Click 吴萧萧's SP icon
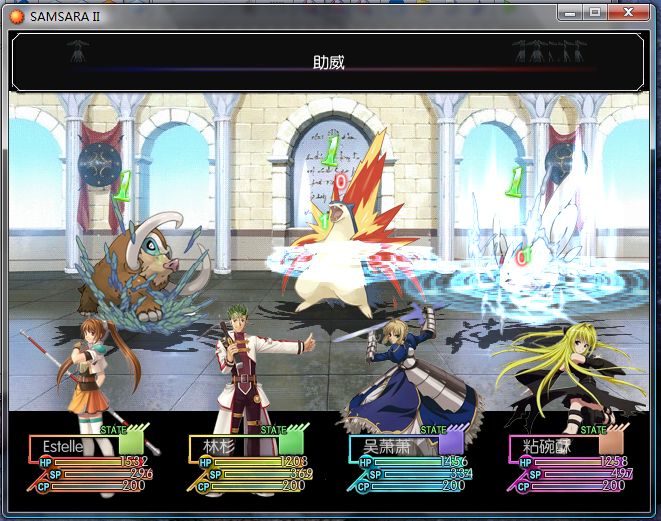 point(376,475)
